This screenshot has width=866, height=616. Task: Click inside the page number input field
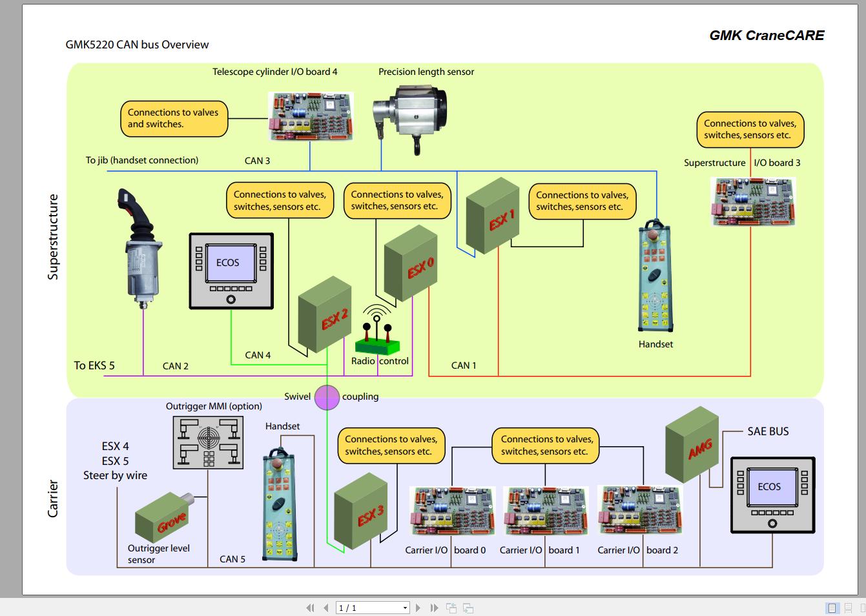[362, 608]
